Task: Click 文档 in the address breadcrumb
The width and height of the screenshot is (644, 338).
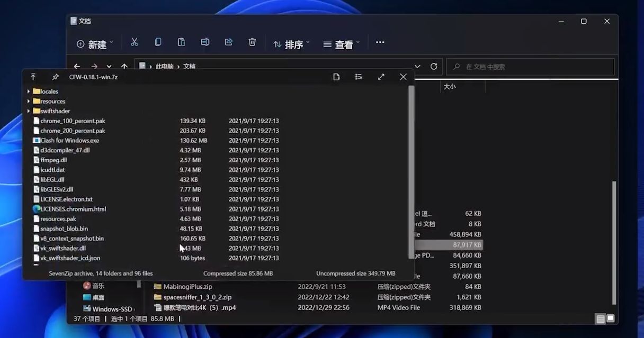Action: coord(190,67)
